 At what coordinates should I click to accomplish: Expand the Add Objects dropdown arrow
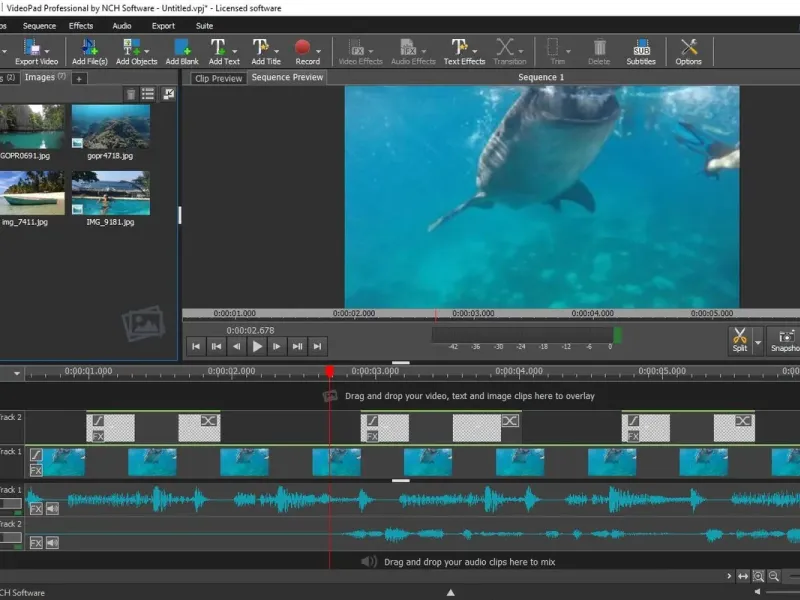(x=146, y=51)
